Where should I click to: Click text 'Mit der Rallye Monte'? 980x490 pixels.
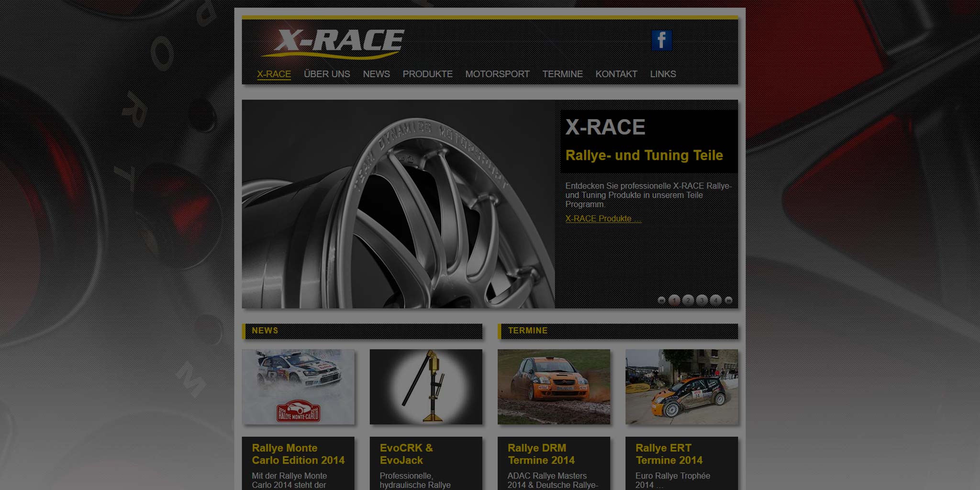pyautogui.click(x=290, y=476)
